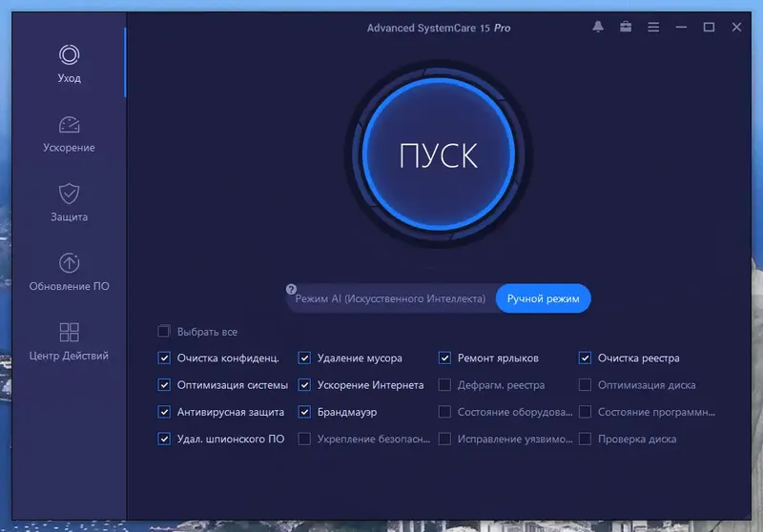Screen dimensions: 763x532
Task: Uncheck Оптимизация системы checkbox
Action: pos(164,384)
